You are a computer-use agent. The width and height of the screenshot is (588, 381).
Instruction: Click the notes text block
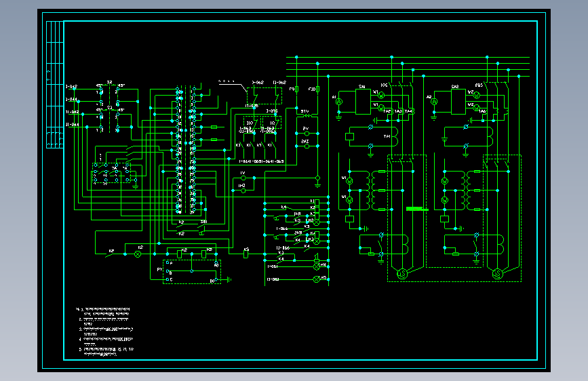click(104, 332)
